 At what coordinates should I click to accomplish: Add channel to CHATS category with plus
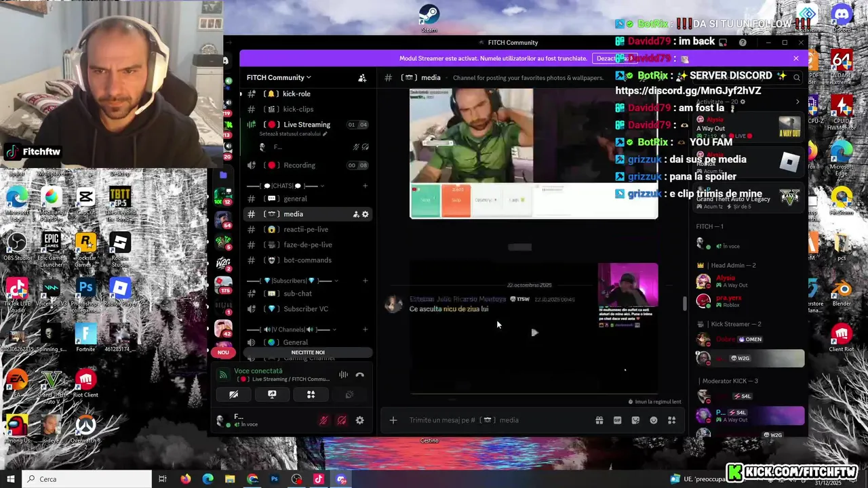[x=366, y=186]
